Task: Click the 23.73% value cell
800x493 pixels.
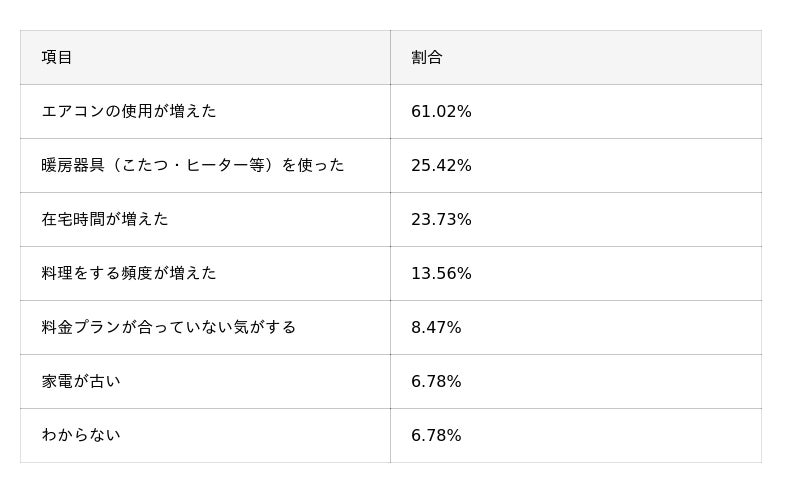Action: (x=441, y=220)
